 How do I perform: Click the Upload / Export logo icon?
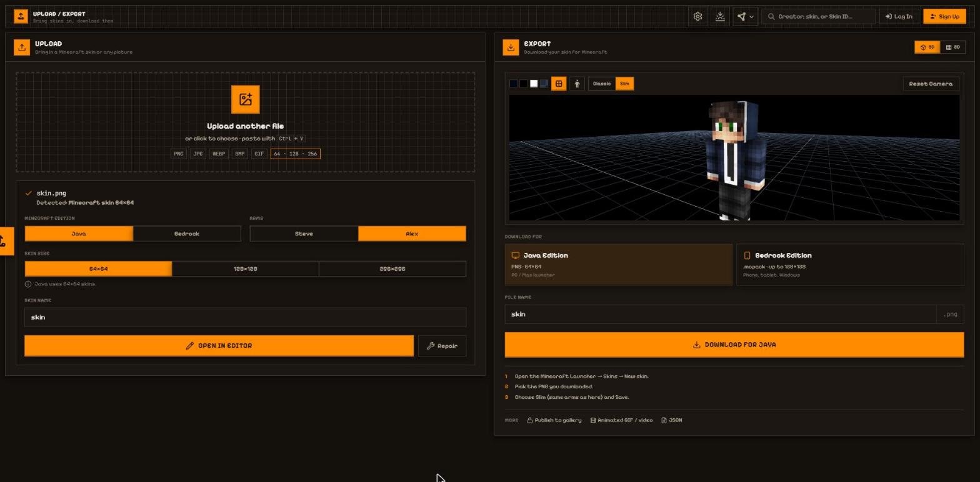point(21,16)
